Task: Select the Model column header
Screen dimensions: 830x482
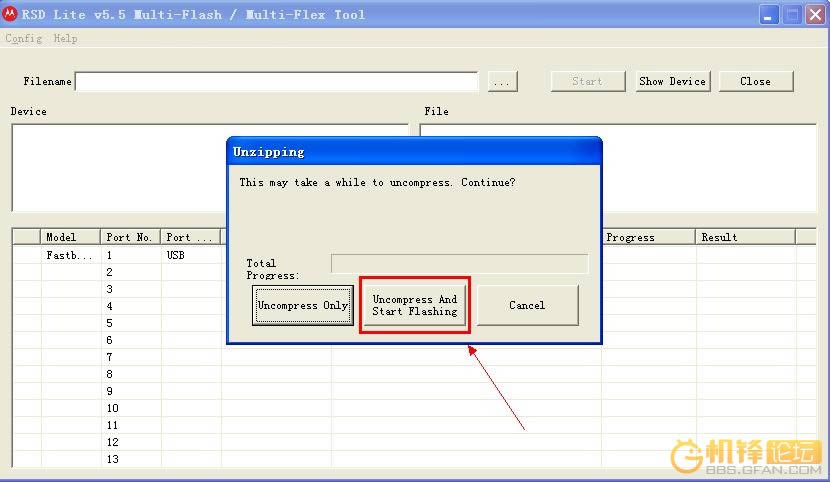Action: (70, 237)
